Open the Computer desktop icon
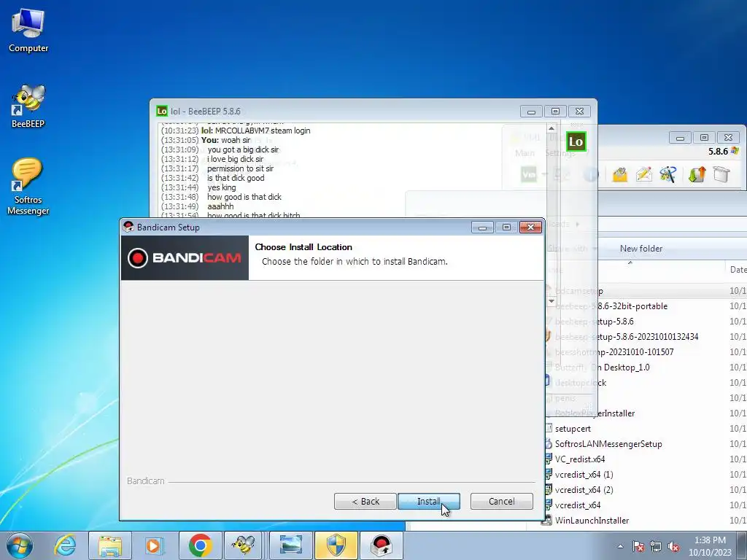The height and width of the screenshot is (560, 747). click(x=28, y=31)
